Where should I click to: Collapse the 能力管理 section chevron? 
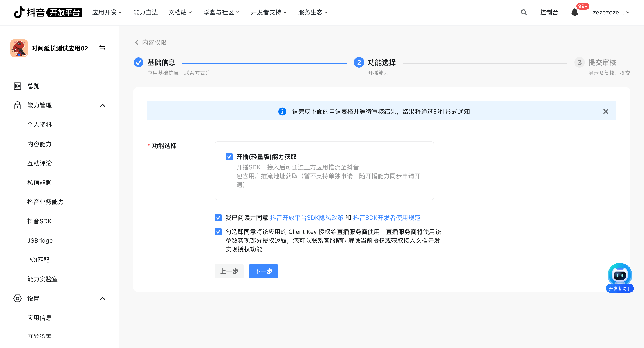[x=103, y=105]
